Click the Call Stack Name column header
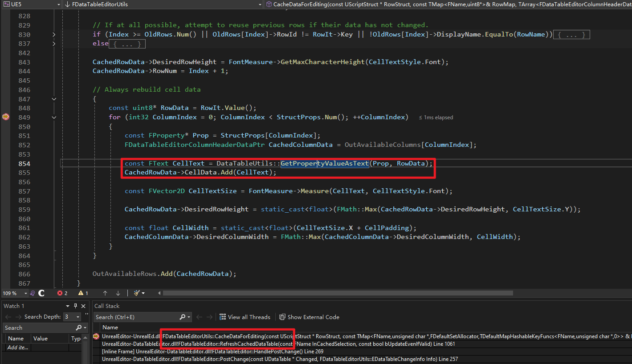The image size is (632, 364). pyautogui.click(x=110, y=327)
